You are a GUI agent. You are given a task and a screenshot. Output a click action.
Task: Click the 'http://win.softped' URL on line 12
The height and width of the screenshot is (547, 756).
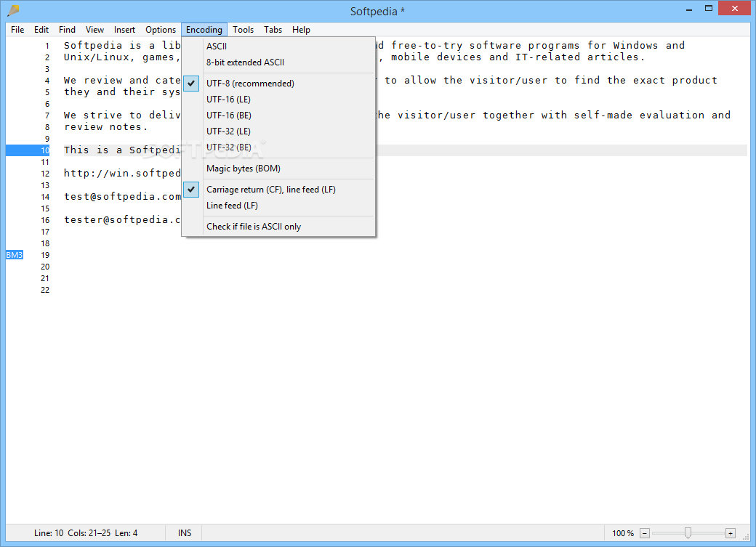point(122,173)
